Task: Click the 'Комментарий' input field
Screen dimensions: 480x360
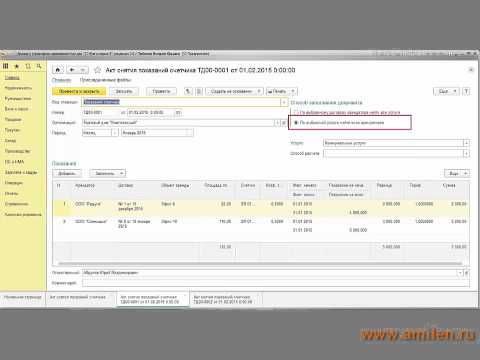Action: point(276,283)
